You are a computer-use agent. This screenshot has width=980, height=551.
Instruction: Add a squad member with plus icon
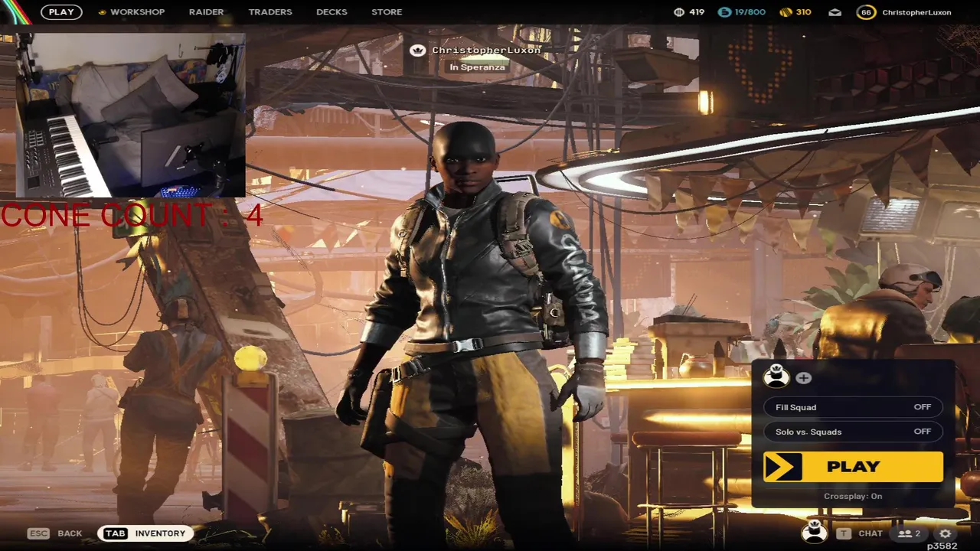(803, 378)
